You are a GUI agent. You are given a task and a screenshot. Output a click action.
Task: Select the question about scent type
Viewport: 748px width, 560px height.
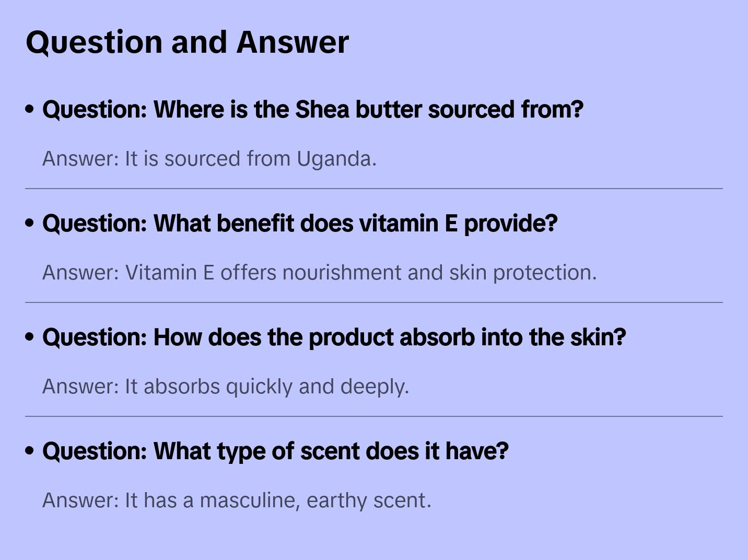pos(275,451)
